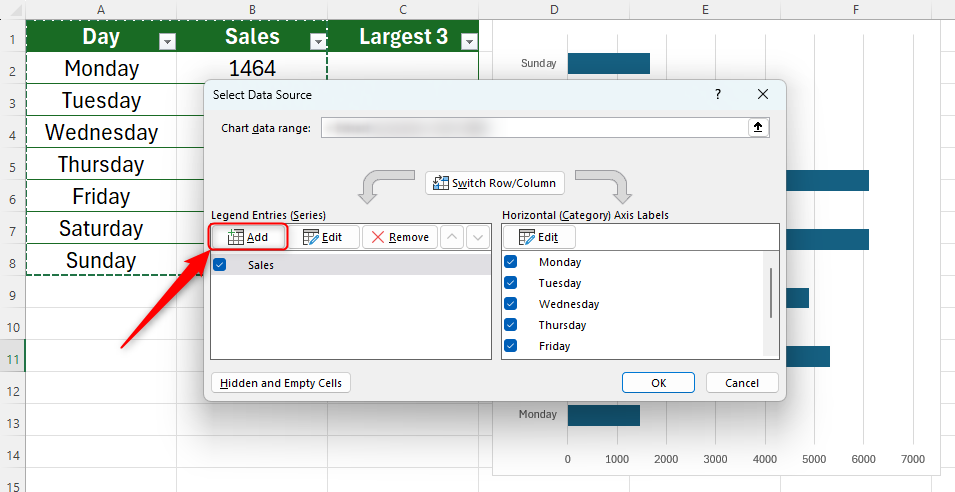This screenshot has height=492, width=955.
Task: Open the Largest 3 filter dropdown
Action: click(469, 41)
